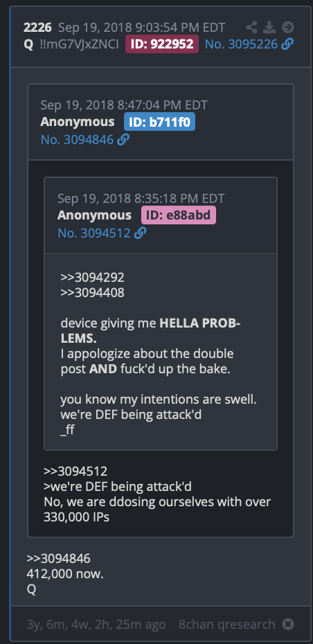This screenshot has height=644, width=313.
Task: Click the chain link icon beside No. 3095226
Action: 287,44
